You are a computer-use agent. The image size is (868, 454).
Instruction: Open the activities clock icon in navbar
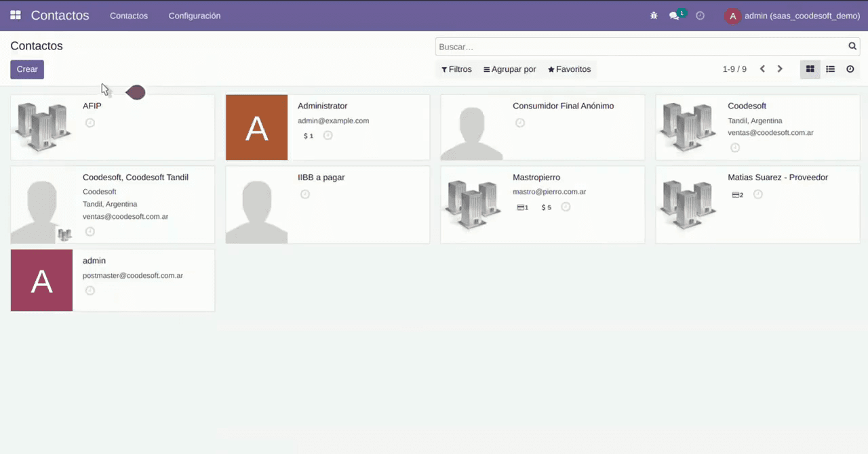[701, 16]
